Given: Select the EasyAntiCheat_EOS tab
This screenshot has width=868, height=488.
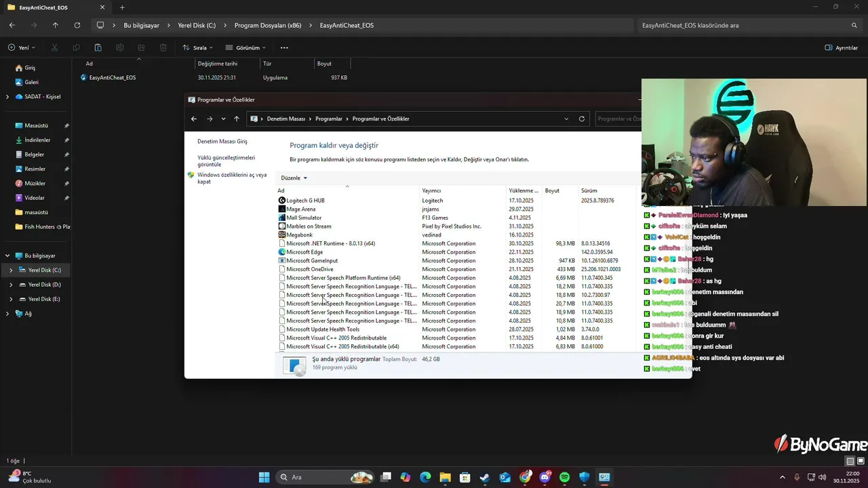Looking at the screenshot, I should [56, 7].
